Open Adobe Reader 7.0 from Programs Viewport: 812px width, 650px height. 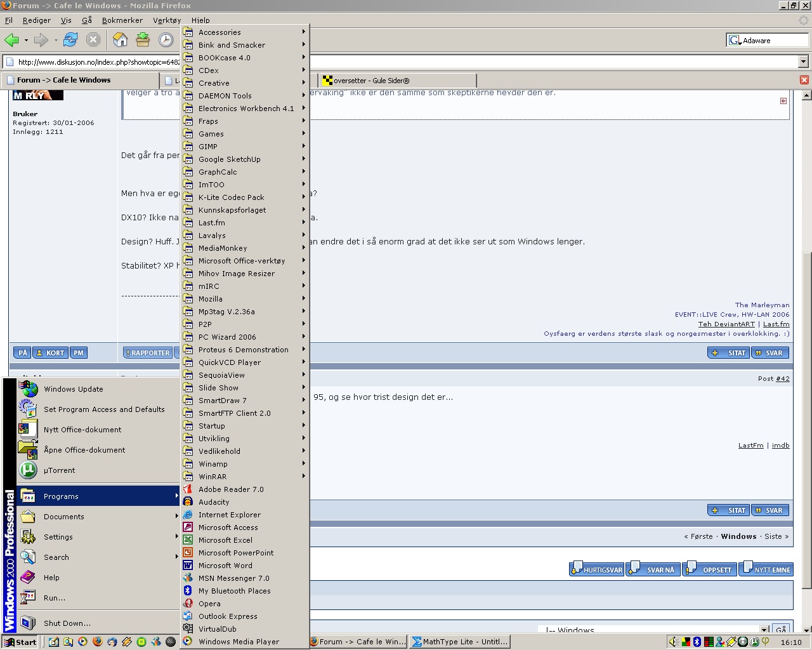click(245, 489)
